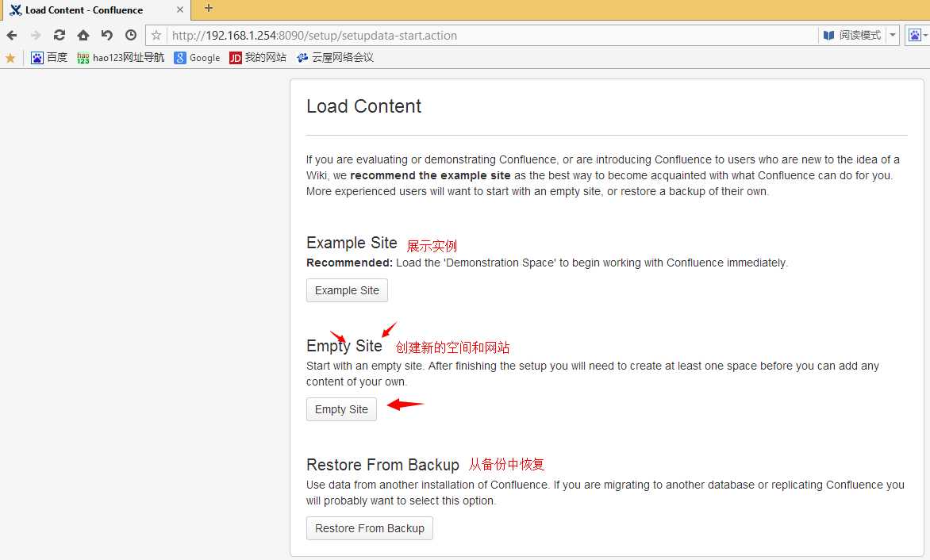Click the Load Content heading

(x=363, y=106)
